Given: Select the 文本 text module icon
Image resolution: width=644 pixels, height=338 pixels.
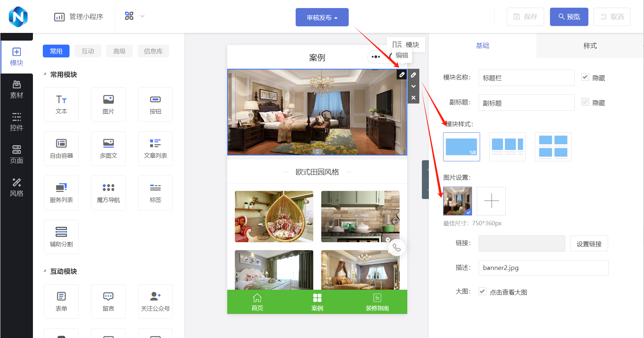Looking at the screenshot, I should [x=61, y=104].
